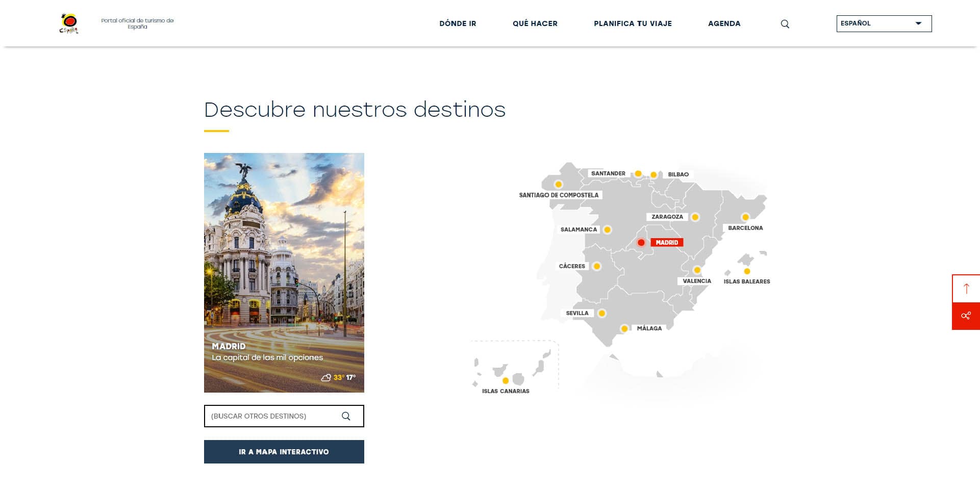Image resolution: width=980 pixels, height=490 pixels.
Task: Select AGENDA in the navigation bar
Action: coord(724,23)
